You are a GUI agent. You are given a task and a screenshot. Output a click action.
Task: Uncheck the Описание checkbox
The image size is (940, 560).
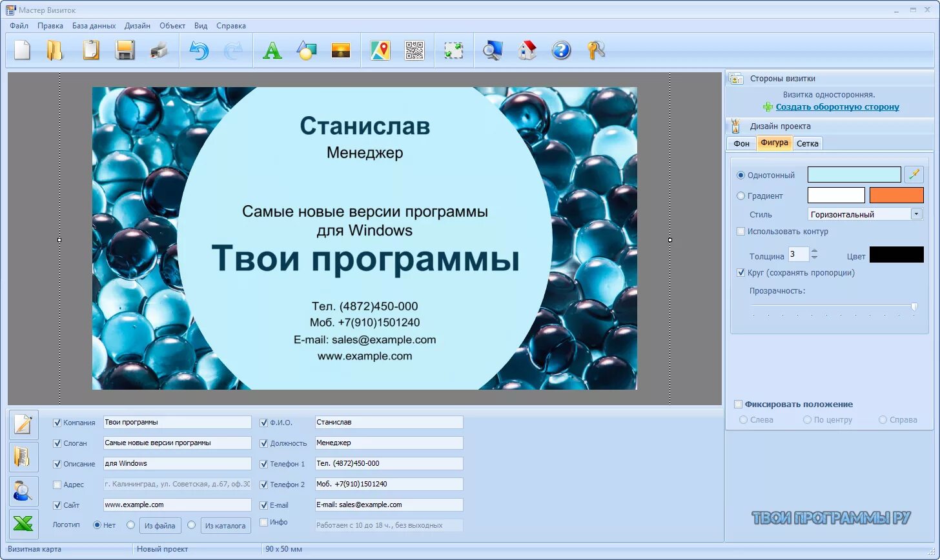tap(57, 464)
